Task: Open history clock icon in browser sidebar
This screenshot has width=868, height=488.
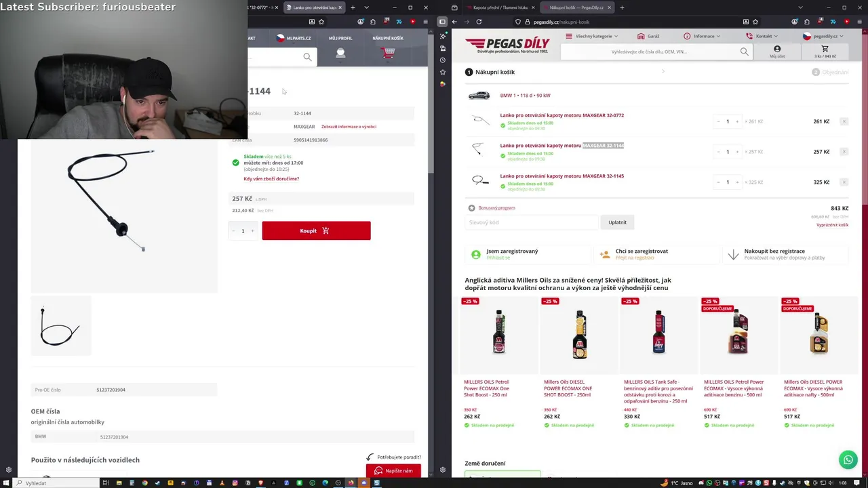Action: [x=442, y=60]
